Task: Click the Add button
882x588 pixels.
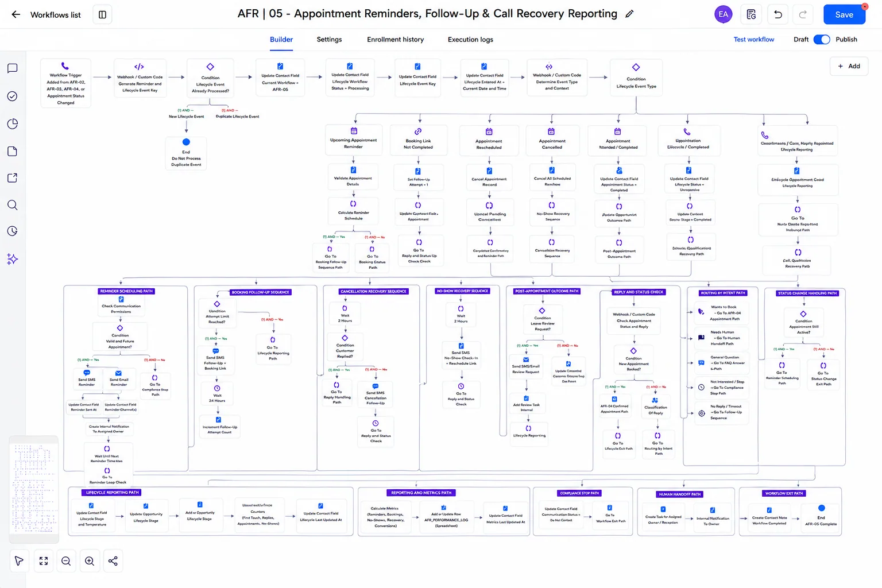Action: (849, 66)
